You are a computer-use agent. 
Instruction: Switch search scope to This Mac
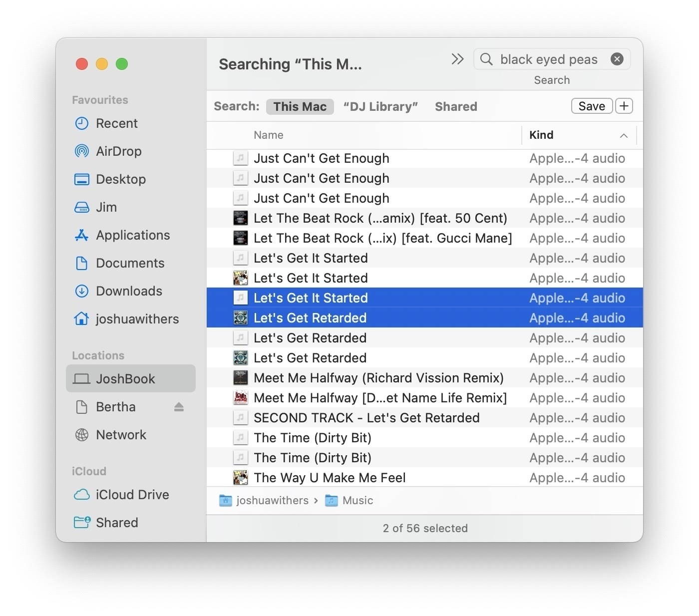tap(300, 107)
